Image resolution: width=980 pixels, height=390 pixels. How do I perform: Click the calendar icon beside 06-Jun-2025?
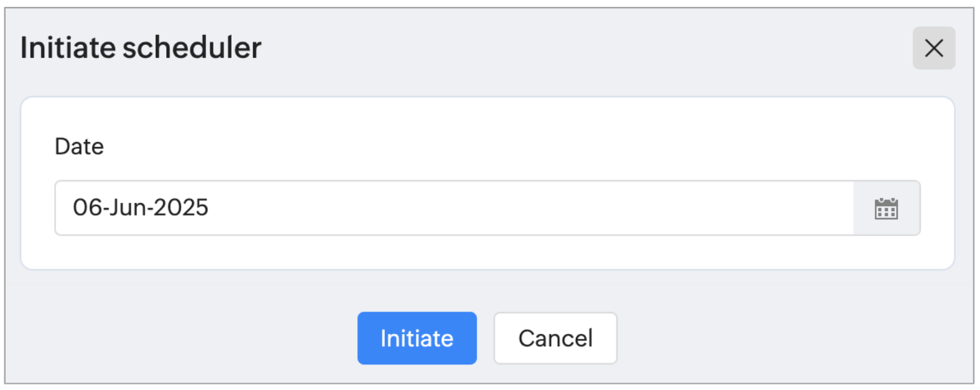[886, 209]
